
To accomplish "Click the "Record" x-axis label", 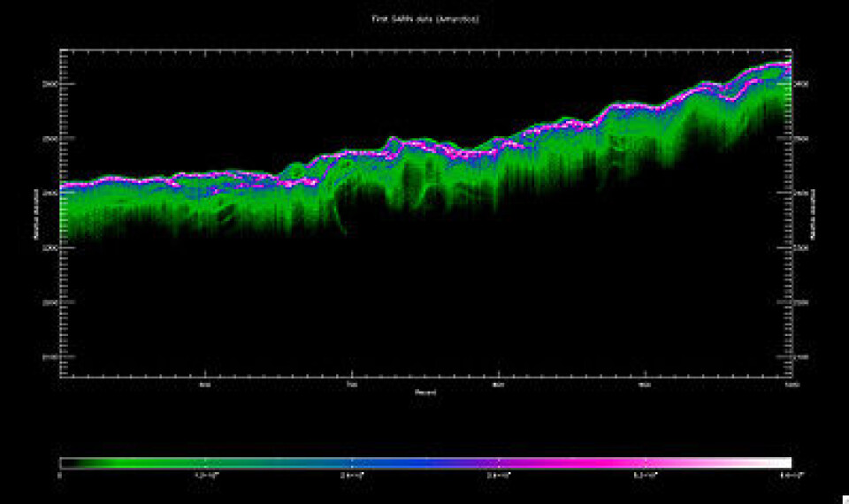I will click(x=425, y=392).
